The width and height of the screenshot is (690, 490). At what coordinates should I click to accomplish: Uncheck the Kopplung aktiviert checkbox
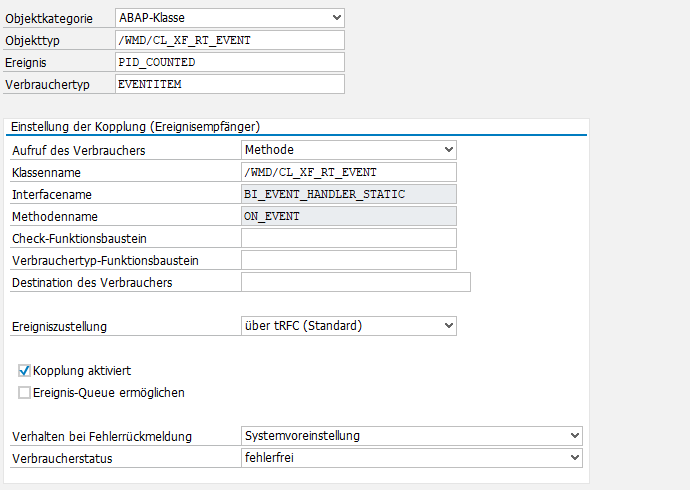click(24, 370)
